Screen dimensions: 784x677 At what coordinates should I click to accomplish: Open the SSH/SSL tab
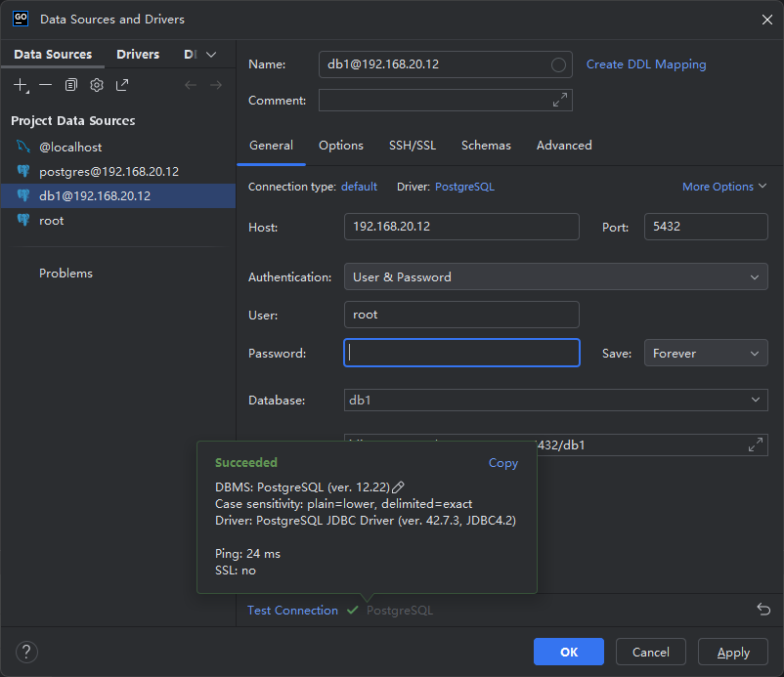[413, 146]
